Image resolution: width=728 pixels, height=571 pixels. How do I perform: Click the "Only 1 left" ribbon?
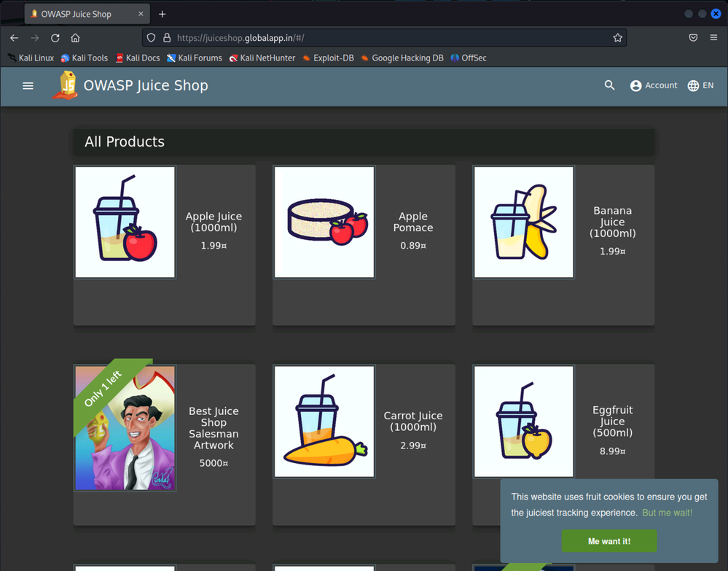(103, 389)
